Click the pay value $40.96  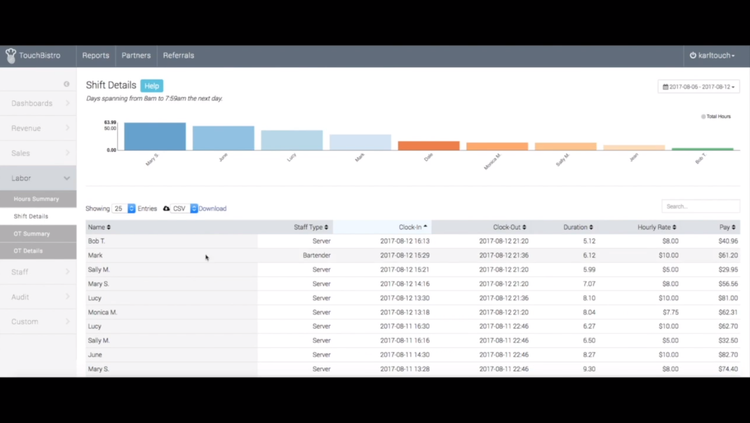point(728,241)
